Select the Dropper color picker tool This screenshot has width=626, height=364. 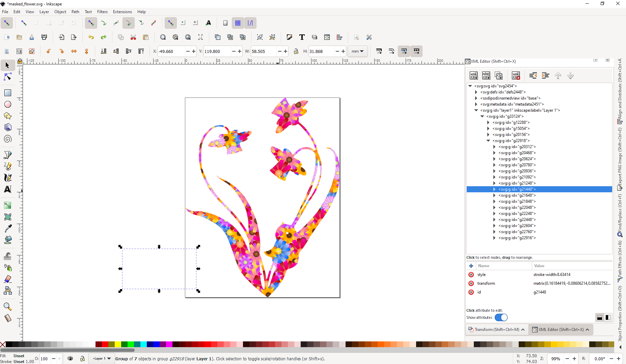point(7,228)
